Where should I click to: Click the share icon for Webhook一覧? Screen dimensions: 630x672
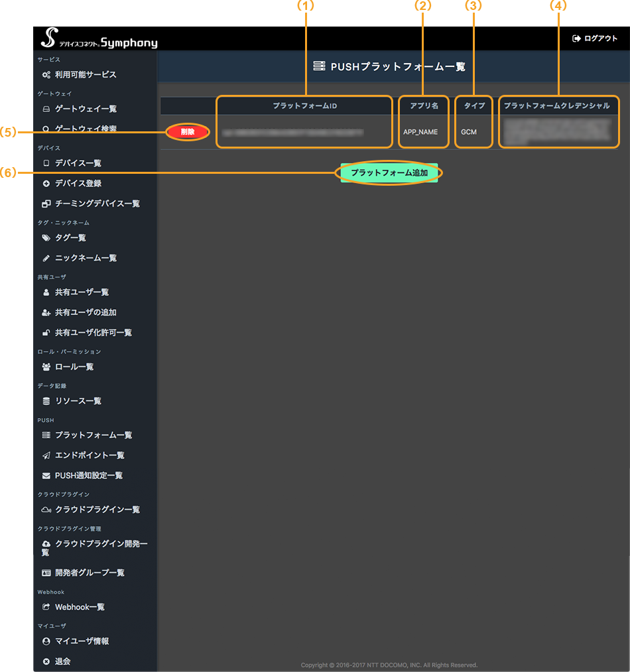coord(46,607)
